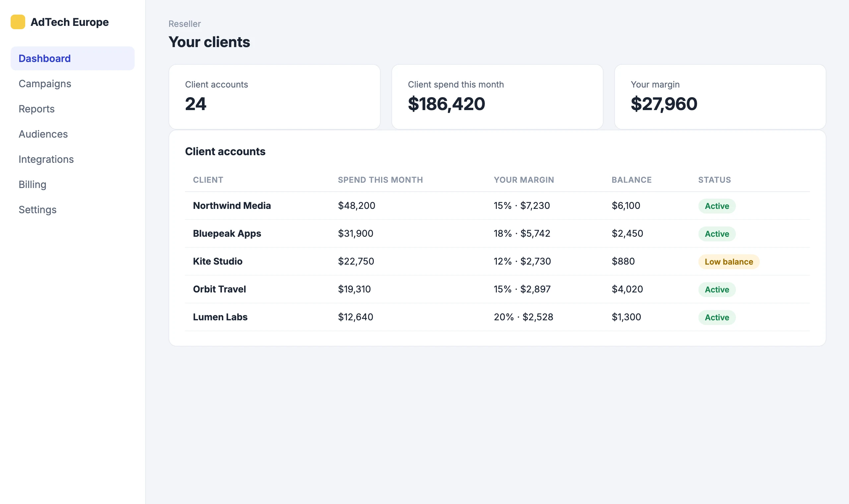Viewport: 849px width, 504px height.
Task: Click the $22,750 spend for Kite Studio
Action: click(356, 261)
